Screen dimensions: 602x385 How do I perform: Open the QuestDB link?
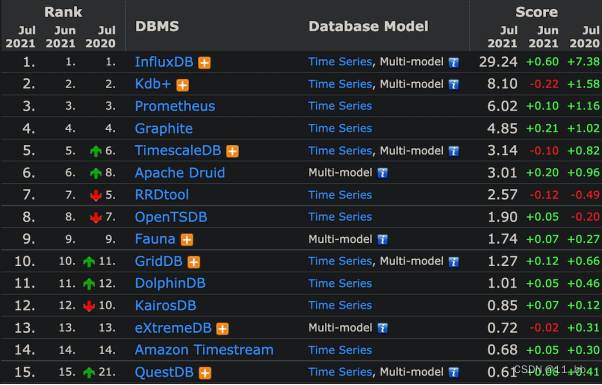[x=164, y=372]
